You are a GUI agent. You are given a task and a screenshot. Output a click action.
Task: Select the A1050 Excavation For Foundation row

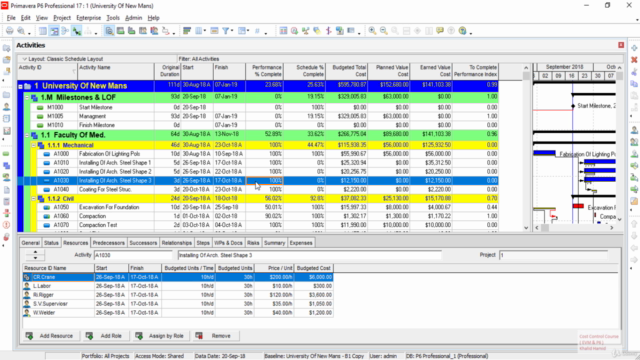258,207
